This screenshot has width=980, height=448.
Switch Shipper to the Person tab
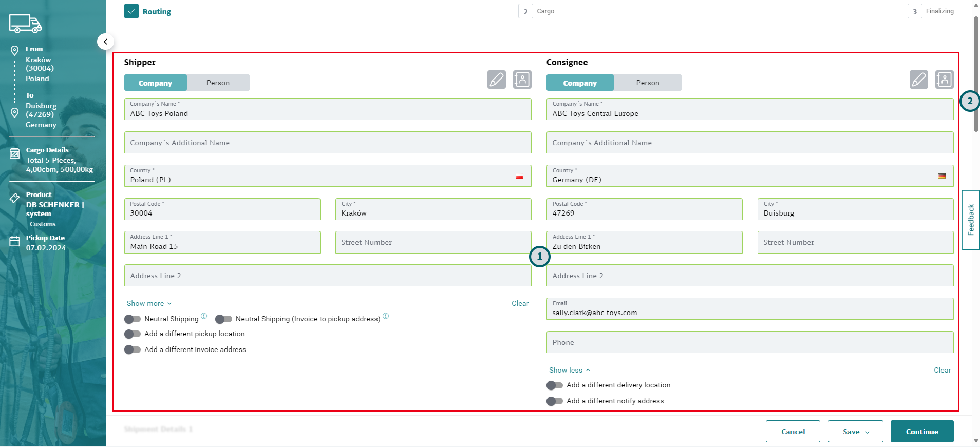(218, 83)
